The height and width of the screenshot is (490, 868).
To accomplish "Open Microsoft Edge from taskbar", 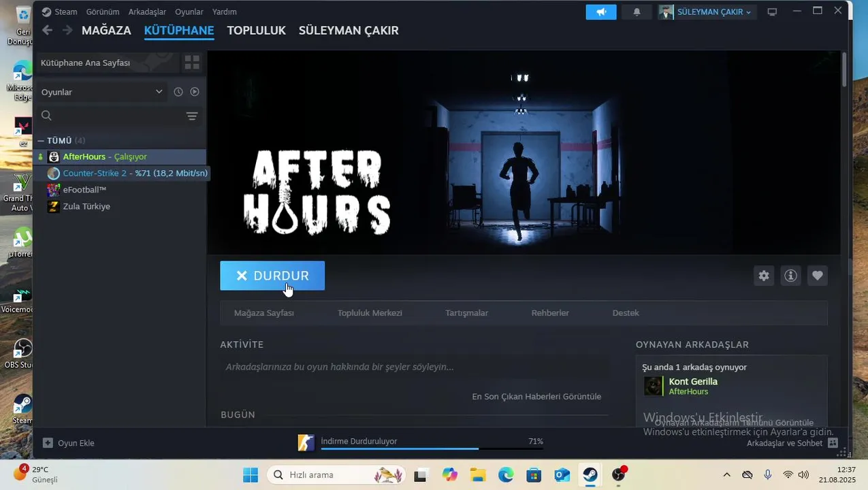I will (x=506, y=474).
